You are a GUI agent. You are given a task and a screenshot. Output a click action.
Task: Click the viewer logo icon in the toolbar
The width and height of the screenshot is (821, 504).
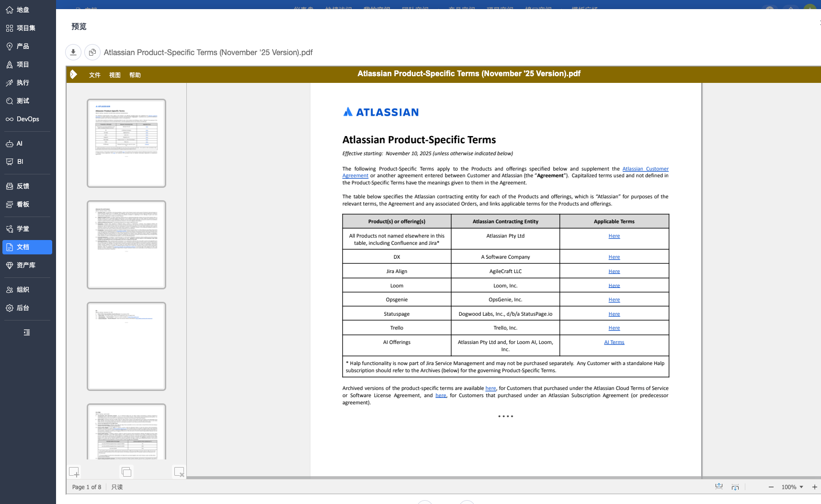73,74
